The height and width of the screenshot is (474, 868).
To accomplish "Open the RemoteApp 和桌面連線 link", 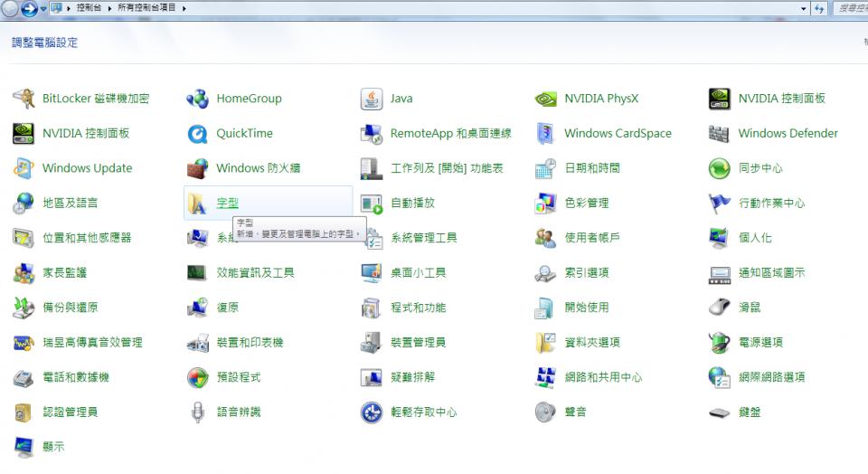I will coord(450,134).
